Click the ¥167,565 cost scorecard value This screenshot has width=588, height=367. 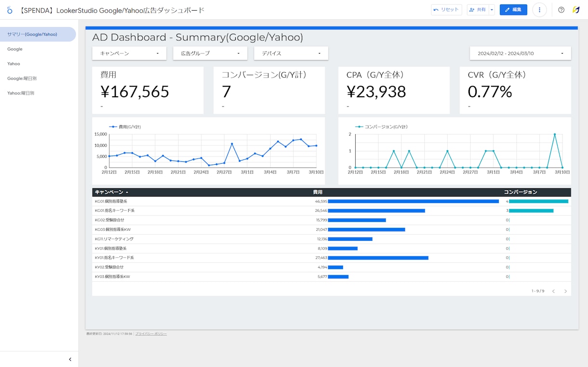pos(135,92)
